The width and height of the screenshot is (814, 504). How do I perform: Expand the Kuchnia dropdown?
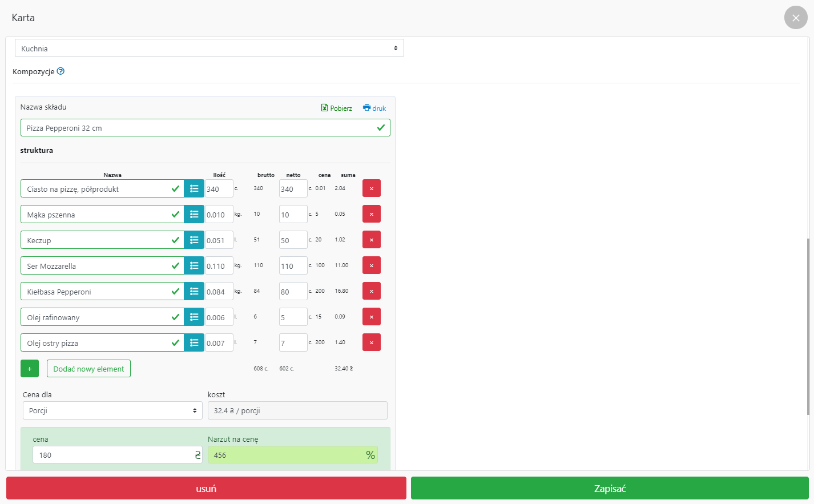[x=209, y=49]
